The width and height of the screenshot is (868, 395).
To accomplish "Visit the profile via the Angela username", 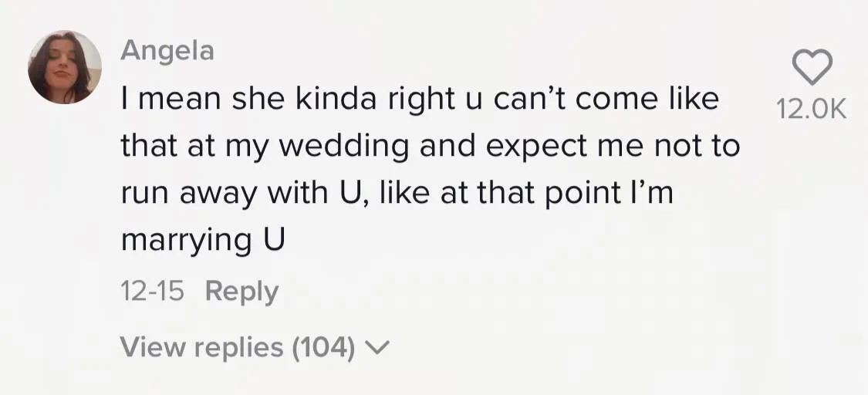I will tap(167, 51).
